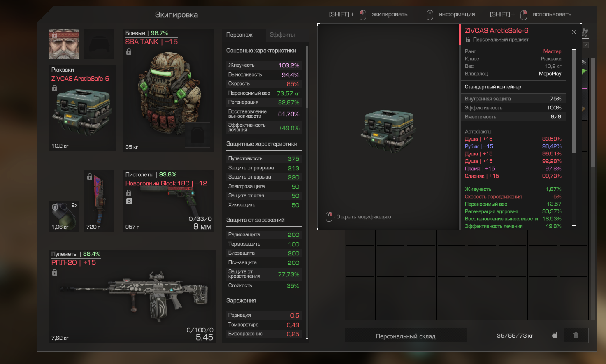
Task: Click the empty armor plate slot icon
Action: (198, 134)
